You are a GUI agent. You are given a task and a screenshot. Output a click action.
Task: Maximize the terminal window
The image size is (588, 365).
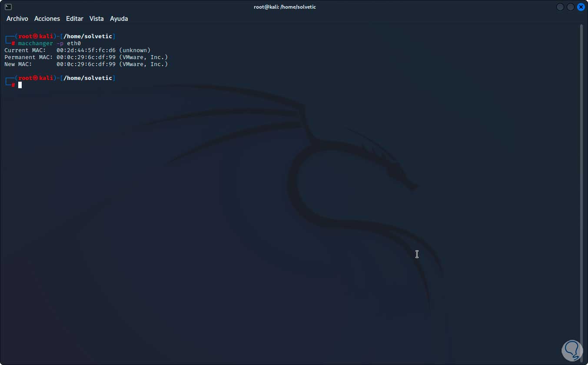coord(571,7)
